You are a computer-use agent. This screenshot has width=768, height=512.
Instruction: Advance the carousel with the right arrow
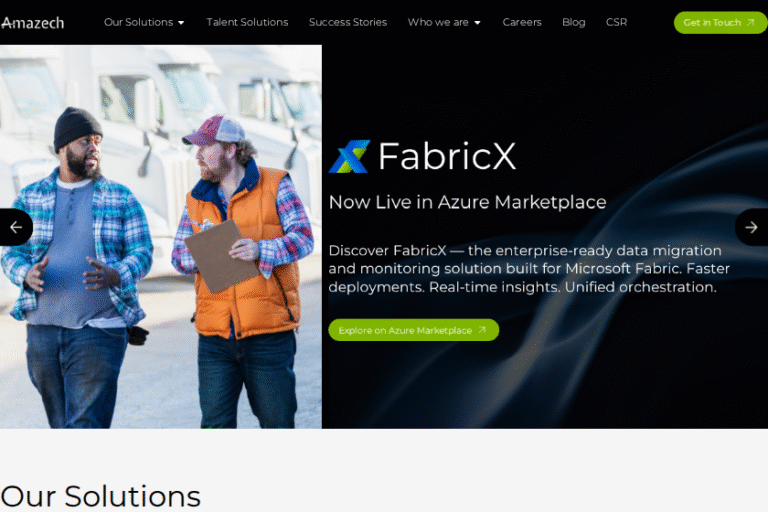[752, 227]
